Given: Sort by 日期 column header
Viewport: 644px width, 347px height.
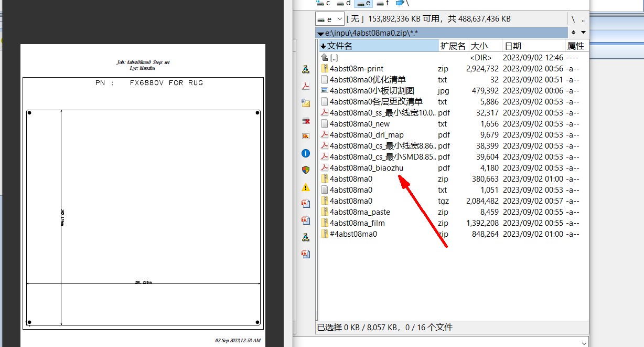Looking at the screenshot, I should click(534, 46).
